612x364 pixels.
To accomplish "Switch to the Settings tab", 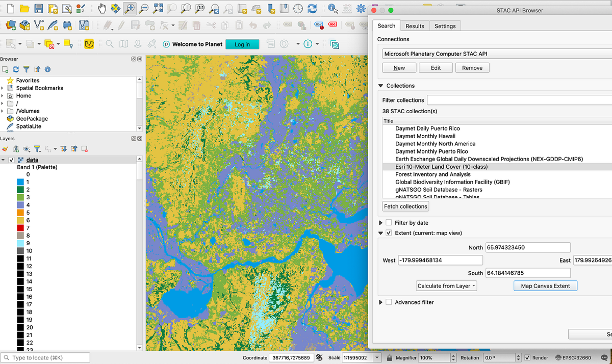I will (445, 26).
